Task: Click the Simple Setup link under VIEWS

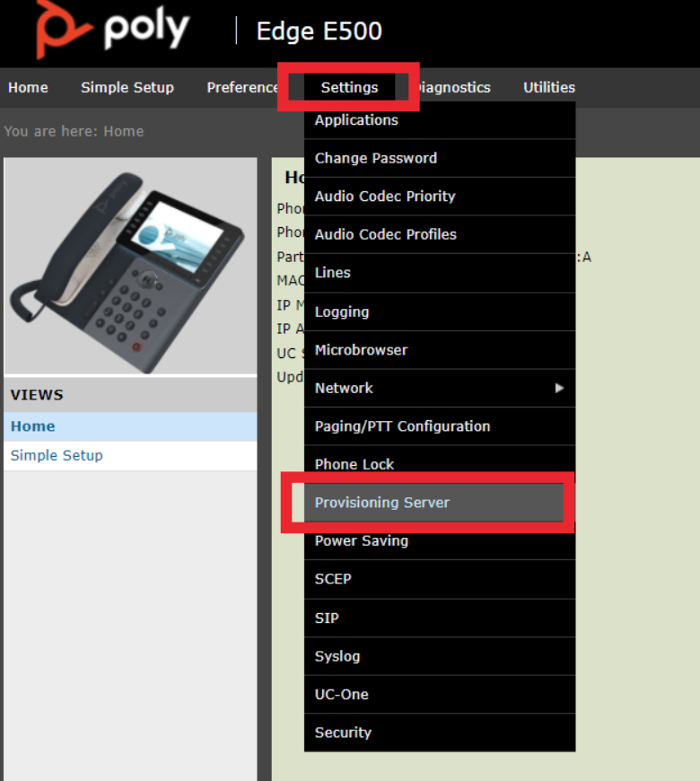Action: (x=130, y=456)
